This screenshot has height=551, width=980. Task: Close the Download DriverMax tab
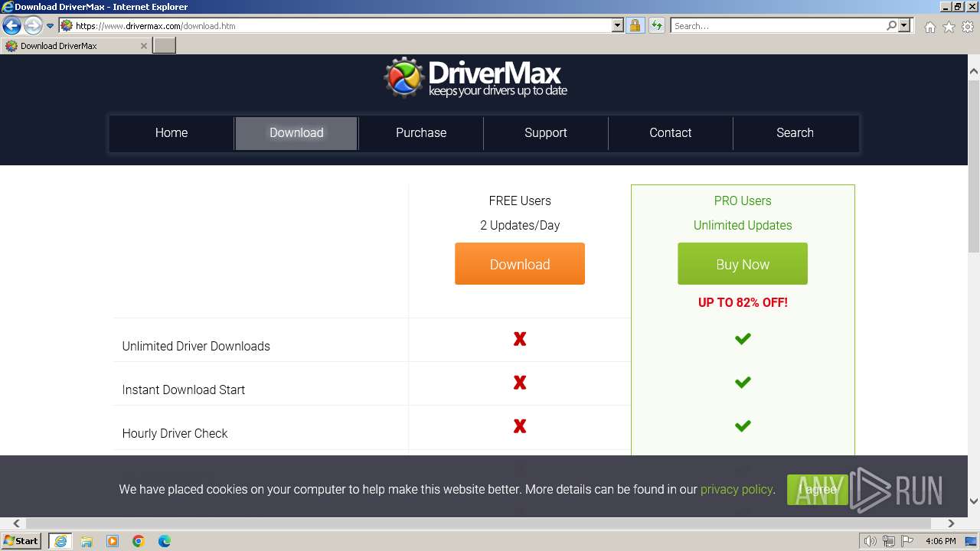coord(143,46)
